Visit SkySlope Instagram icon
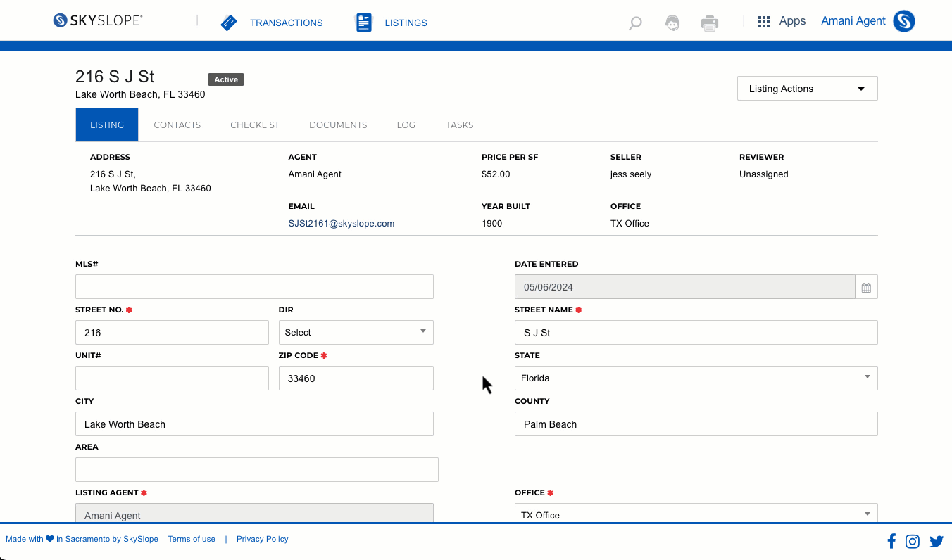 (913, 541)
